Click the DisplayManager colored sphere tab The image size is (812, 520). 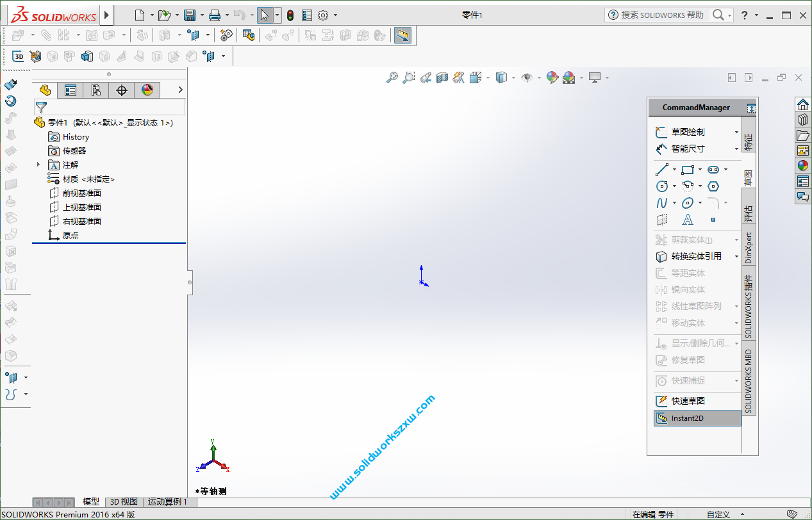point(147,90)
